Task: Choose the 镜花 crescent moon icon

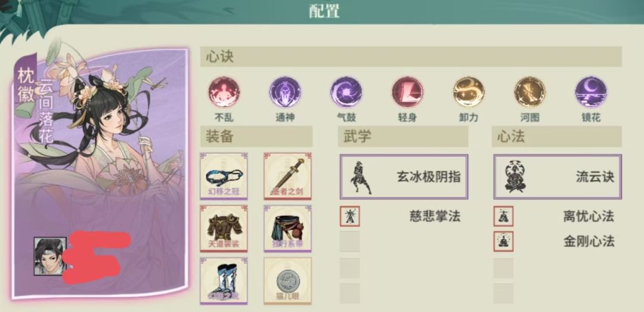Action: tap(591, 92)
